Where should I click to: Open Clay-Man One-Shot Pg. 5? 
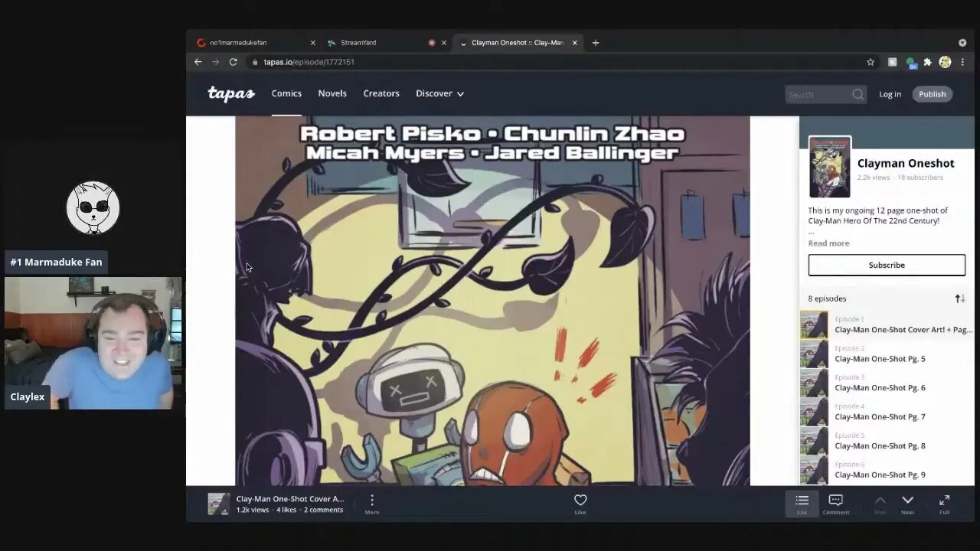[x=887, y=354]
